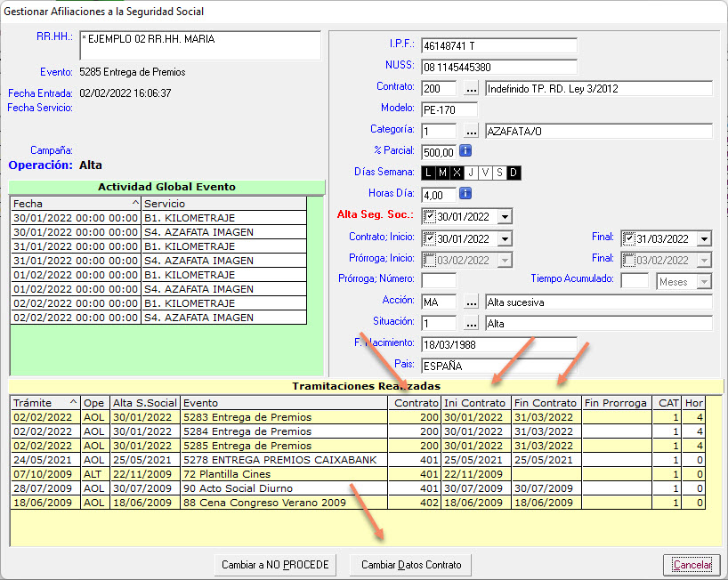
Task: Select the 5285 Entrega de Premios tramitación row
Action: [358, 446]
